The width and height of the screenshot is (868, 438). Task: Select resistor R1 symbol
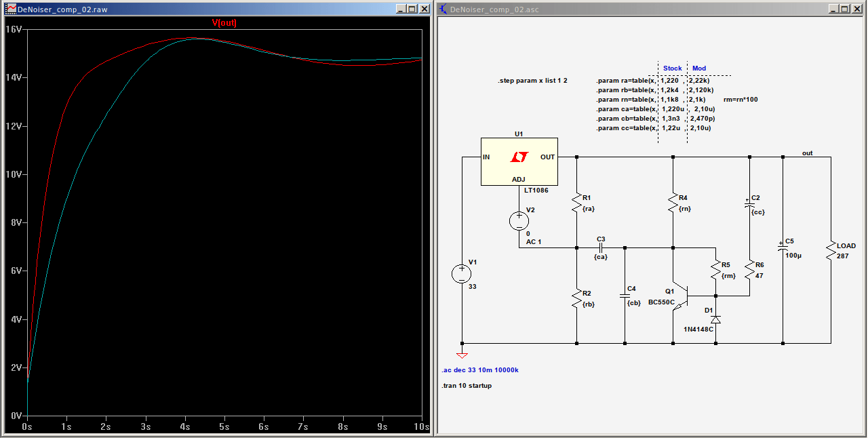pyautogui.click(x=576, y=203)
